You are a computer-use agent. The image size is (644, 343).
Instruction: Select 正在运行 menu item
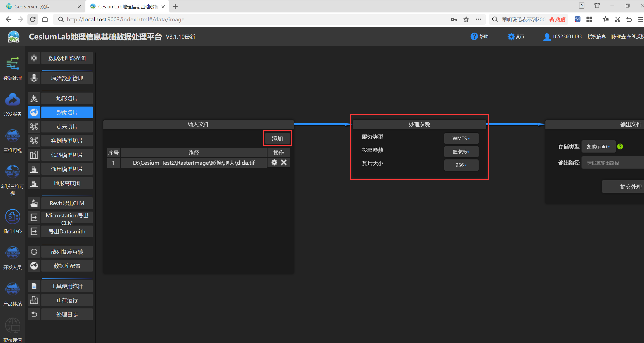click(67, 300)
